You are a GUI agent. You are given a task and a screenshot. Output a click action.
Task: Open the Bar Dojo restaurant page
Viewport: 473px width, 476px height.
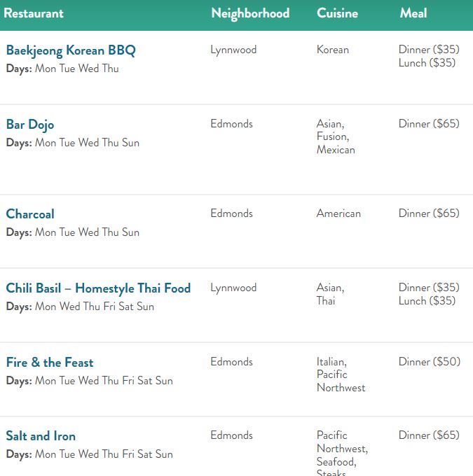[x=30, y=125]
